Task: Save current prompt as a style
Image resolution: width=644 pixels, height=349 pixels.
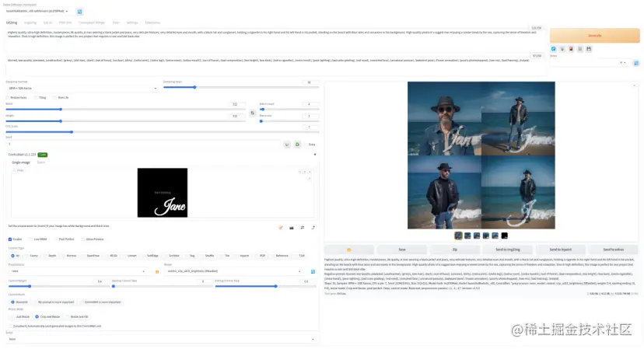Action: (x=589, y=49)
